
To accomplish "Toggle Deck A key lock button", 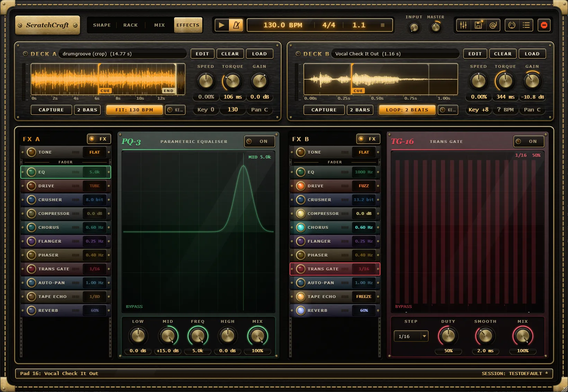I will point(175,110).
